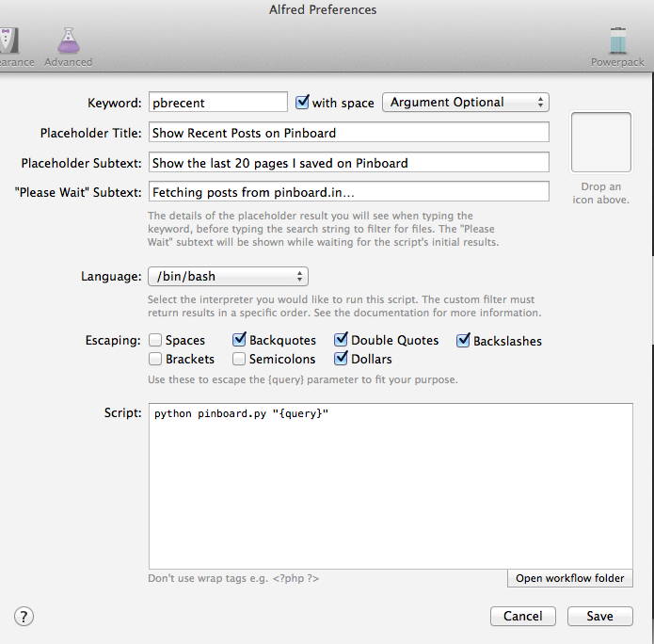Click the 'Escaping:' label
This screenshot has width=654, height=644.
point(113,340)
